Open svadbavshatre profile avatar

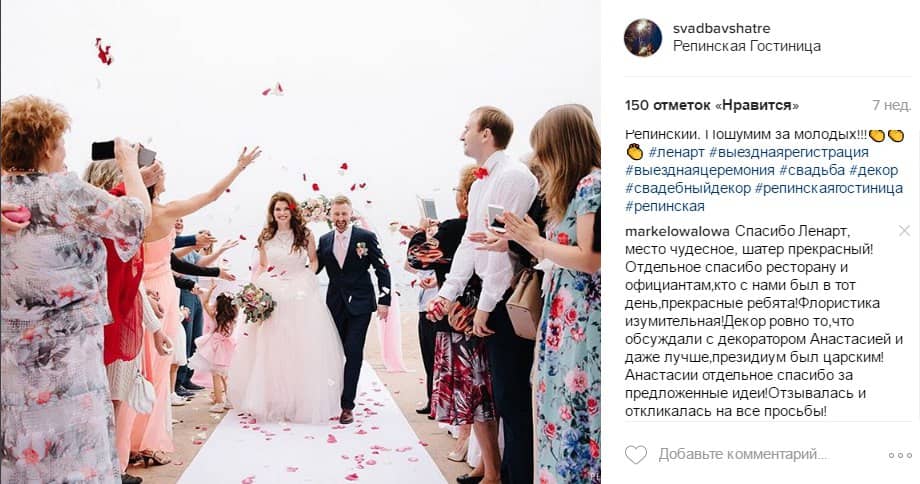click(x=642, y=38)
